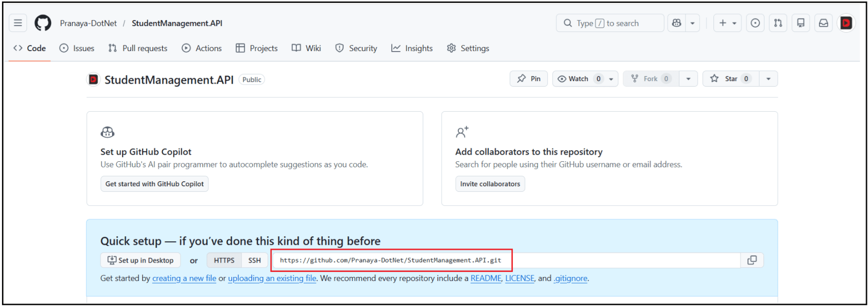Expand the Copilot dropdown arrow in header
Image resolution: width=868 pixels, height=307 pixels.
[x=692, y=23]
